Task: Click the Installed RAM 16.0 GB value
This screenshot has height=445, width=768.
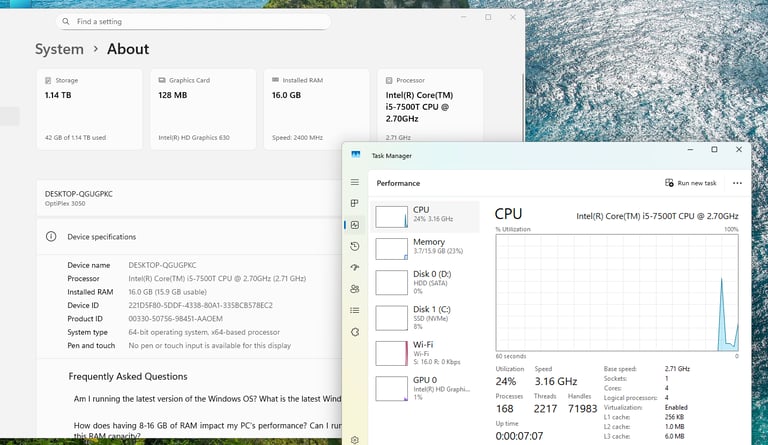Action: [168, 292]
